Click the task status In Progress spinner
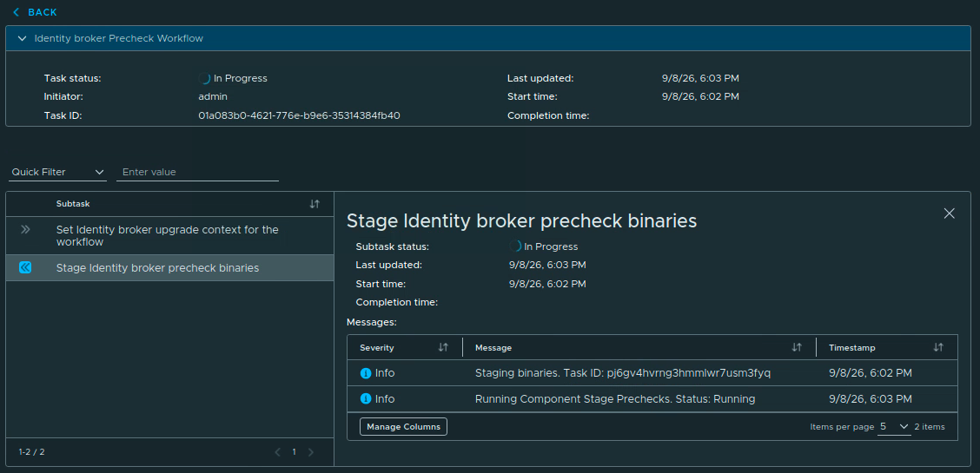Viewport: 980px width, 473px height. [204, 79]
